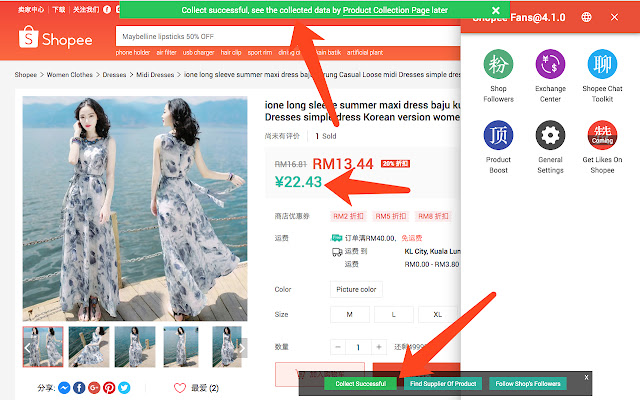
Task: Click the RM13.44 price
Action: (x=343, y=164)
